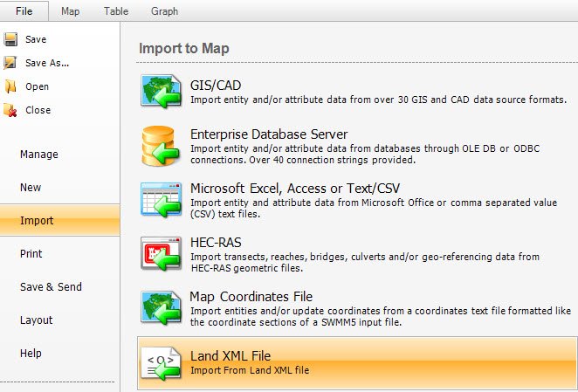Viewport: 578px width, 392px height.
Task: Open the Save & Send section
Action: coord(51,287)
